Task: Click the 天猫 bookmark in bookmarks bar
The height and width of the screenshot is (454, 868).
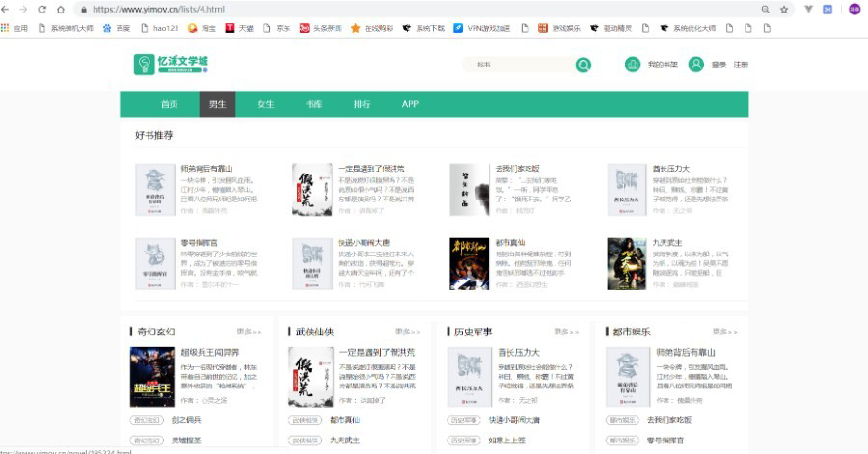Action: pos(239,28)
